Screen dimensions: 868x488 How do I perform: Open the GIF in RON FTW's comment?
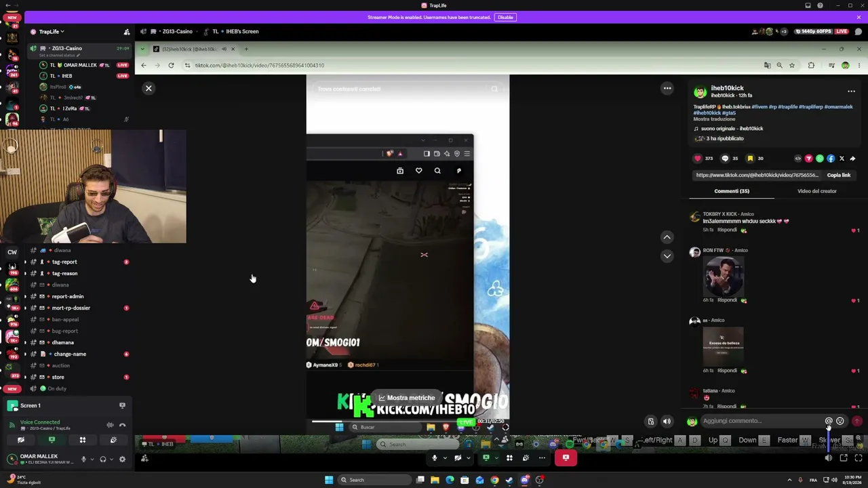point(724,276)
